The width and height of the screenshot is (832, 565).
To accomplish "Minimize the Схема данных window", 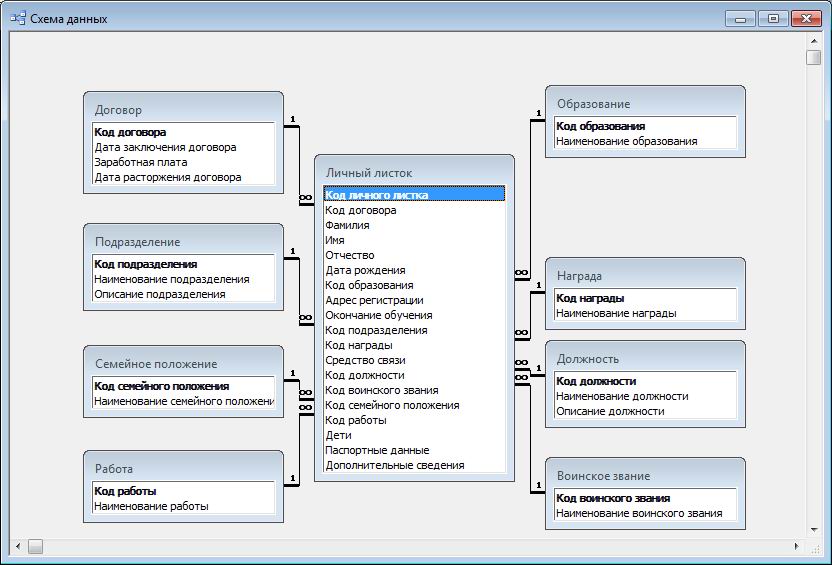I will tap(741, 18).
